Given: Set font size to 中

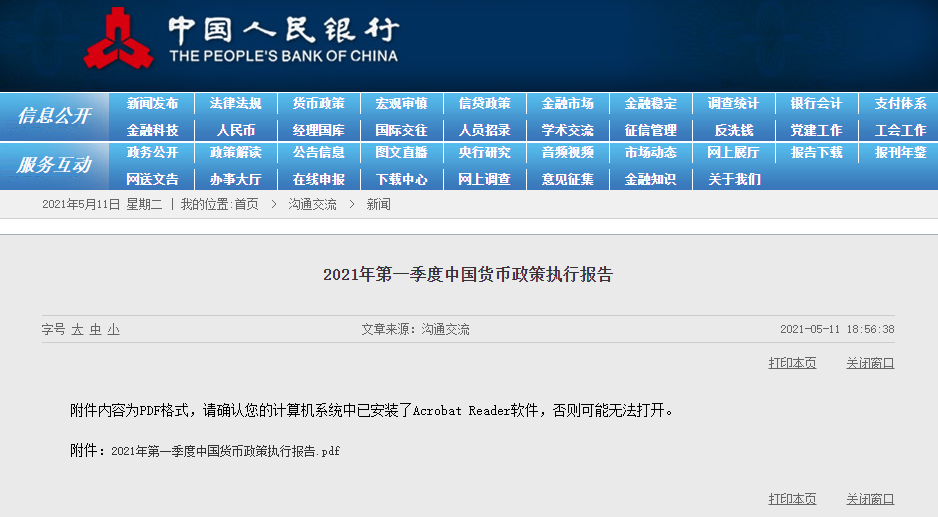Looking at the screenshot, I should point(95,329).
